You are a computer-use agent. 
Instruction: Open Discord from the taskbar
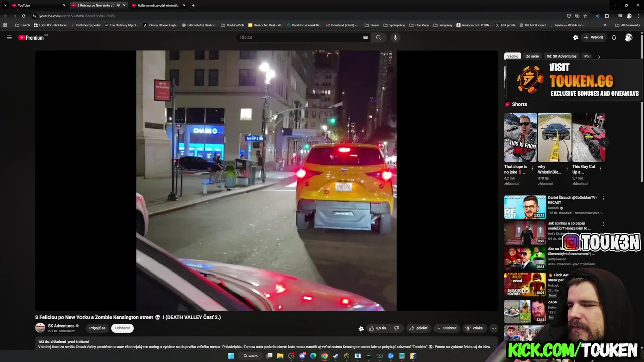click(302, 356)
